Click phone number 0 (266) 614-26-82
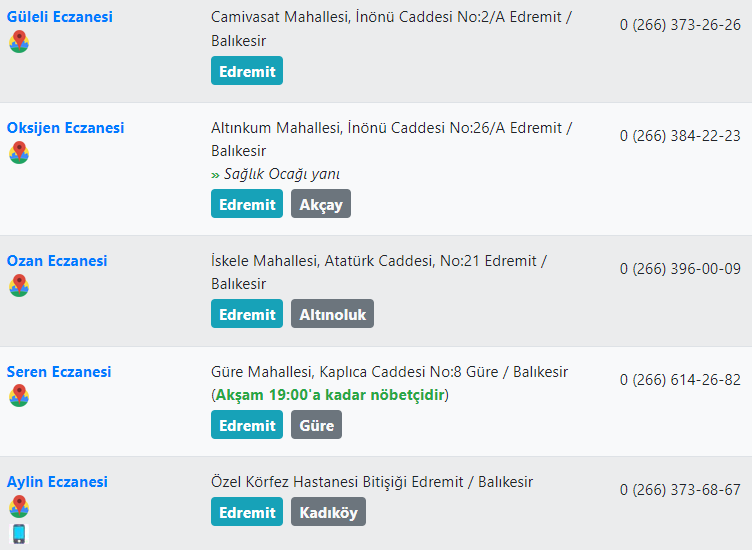 680,380
